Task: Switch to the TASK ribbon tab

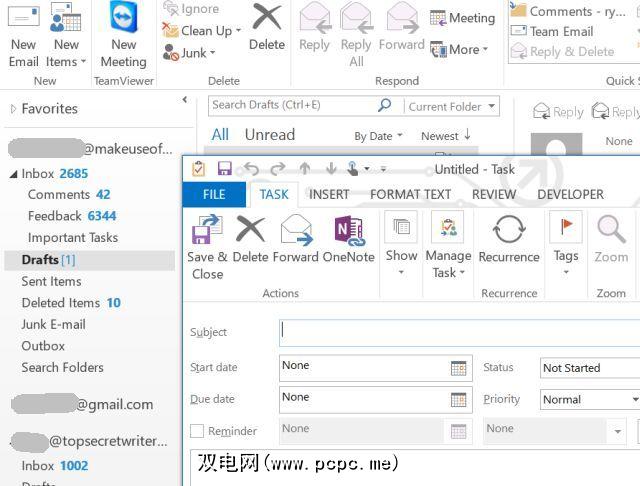Action: coord(274,194)
